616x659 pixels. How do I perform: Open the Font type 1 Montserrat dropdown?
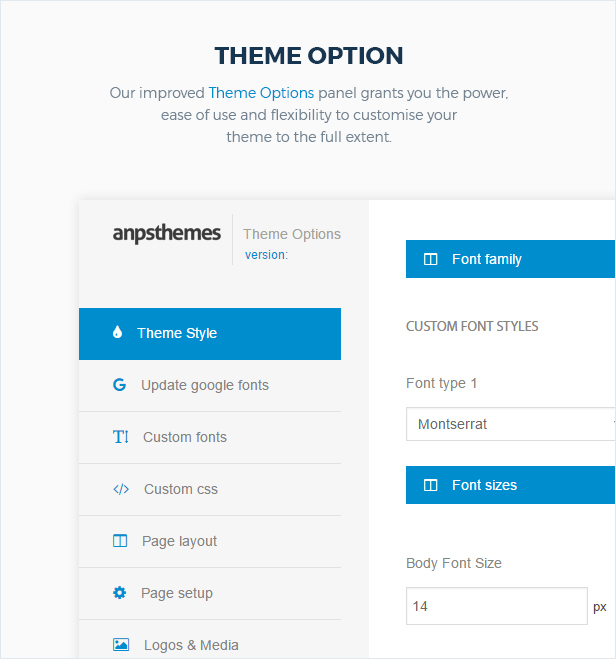[510, 424]
